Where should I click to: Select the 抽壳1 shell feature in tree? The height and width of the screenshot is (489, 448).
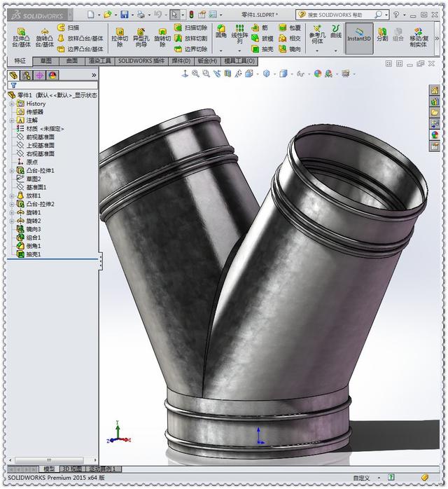coord(29,254)
